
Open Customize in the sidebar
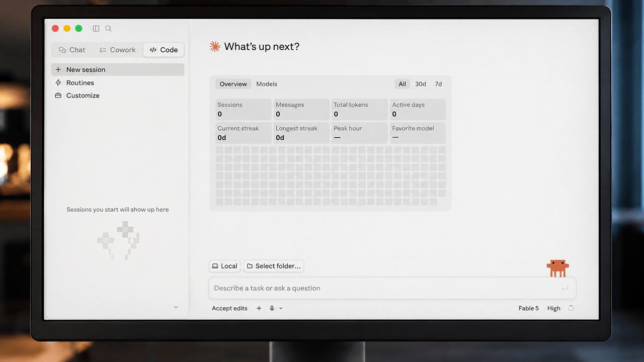118,96
